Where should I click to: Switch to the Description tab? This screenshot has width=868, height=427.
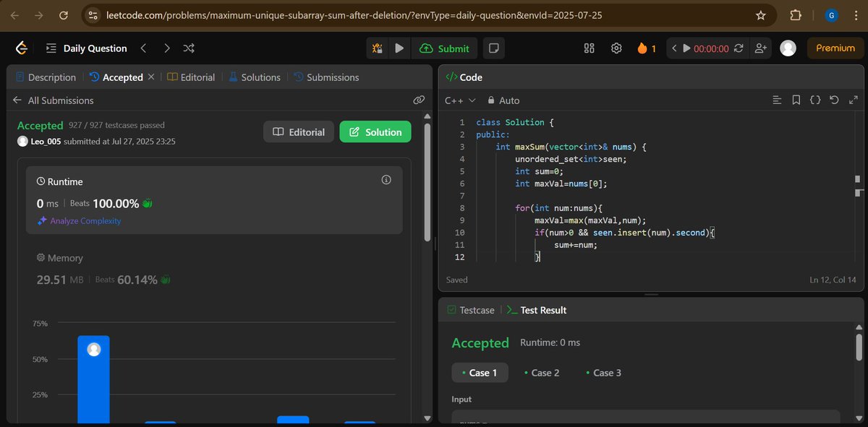[x=46, y=77]
